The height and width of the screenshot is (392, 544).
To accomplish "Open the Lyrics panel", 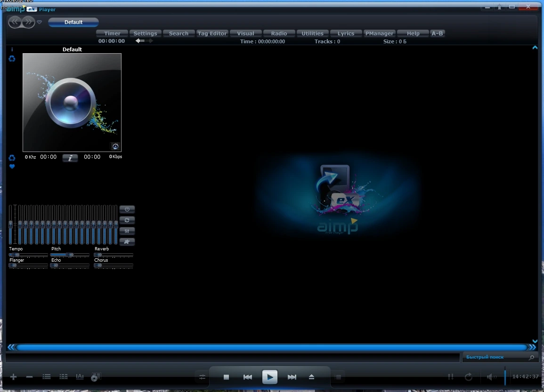I will point(346,33).
